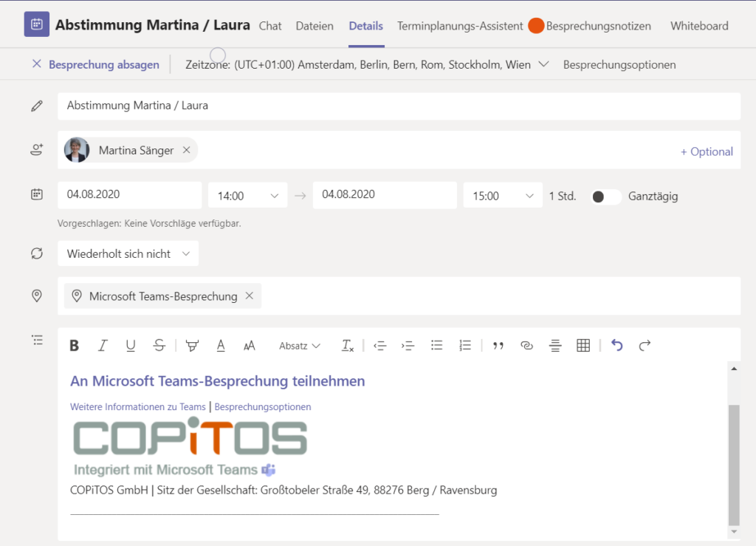This screenshot has width=756, height=546.
Task: Switch to the Dateien tab
Action: (x=315, y=26)
